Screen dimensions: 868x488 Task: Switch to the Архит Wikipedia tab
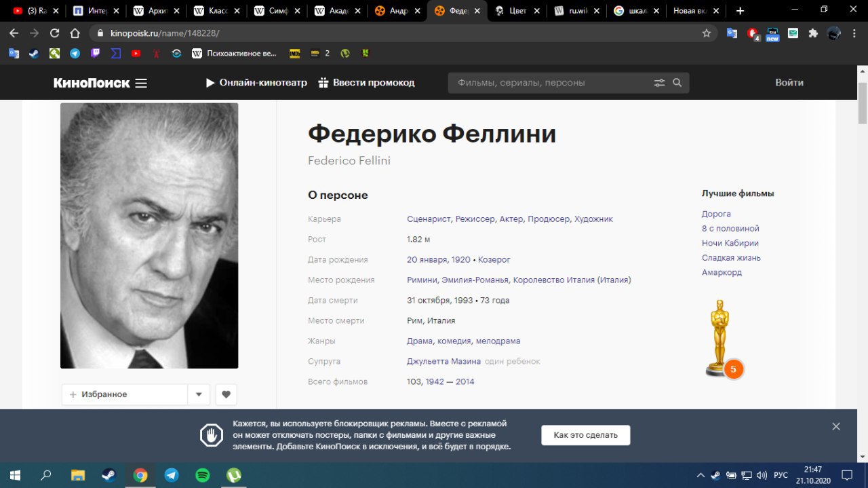point(157,11)
